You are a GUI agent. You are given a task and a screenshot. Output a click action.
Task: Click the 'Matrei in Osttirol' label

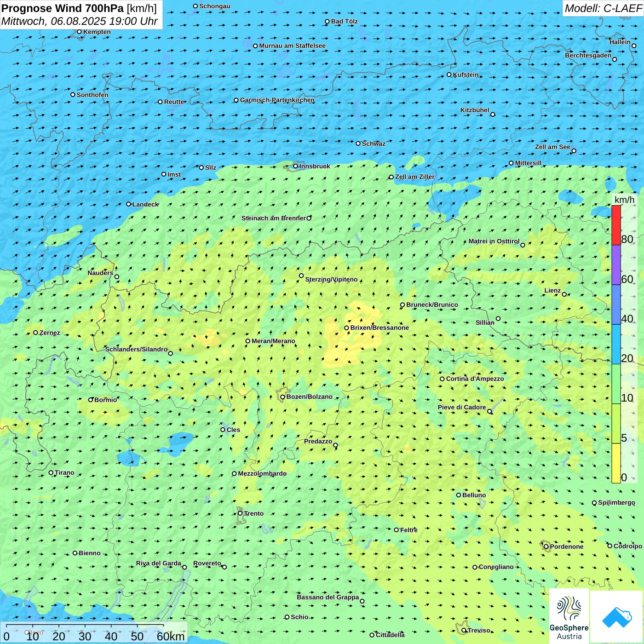pyautogui.click(x=494, y=241)
